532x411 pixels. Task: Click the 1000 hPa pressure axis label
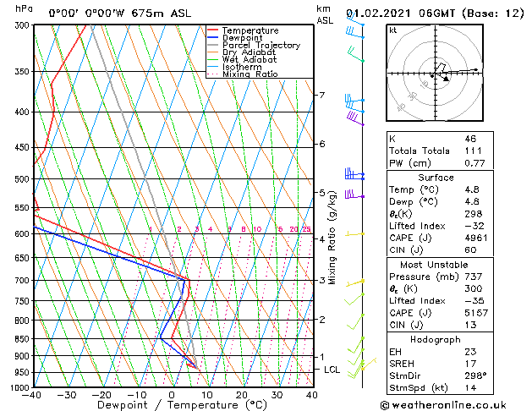[x=20, y=387]
